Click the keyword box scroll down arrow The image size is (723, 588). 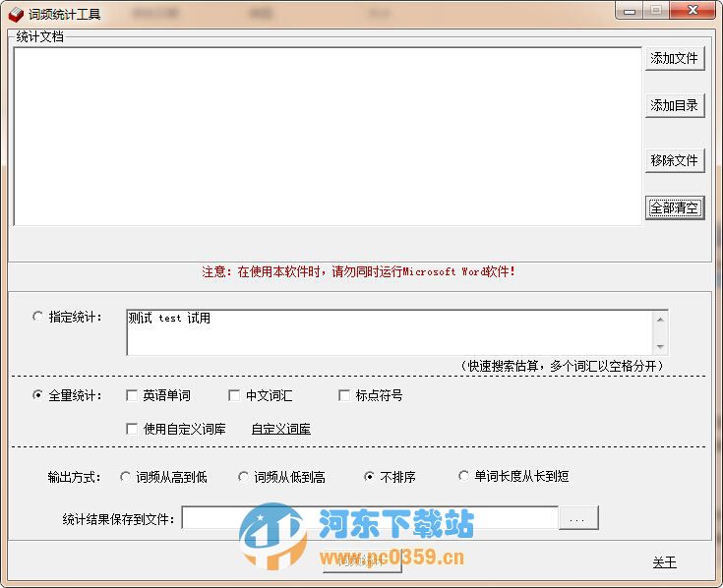660,346
